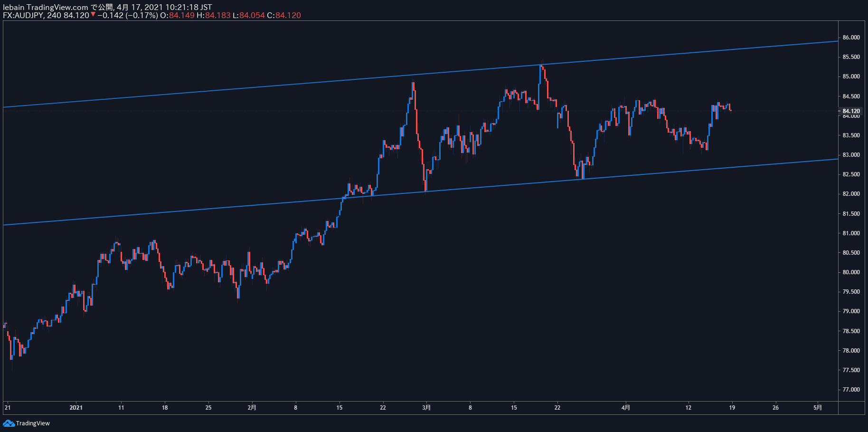Click the 19 date label on time axis
Image resolution: width=868 pixels, height=432 pixels.
[x=732, y=407]
